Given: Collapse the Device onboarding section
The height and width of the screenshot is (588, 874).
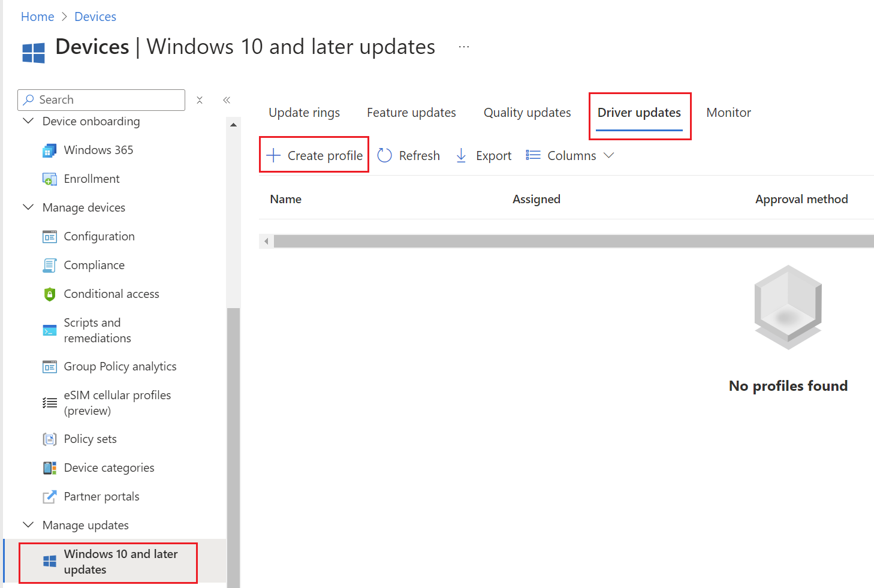Looking at the screenshot, I should click(x=28, y=121).
